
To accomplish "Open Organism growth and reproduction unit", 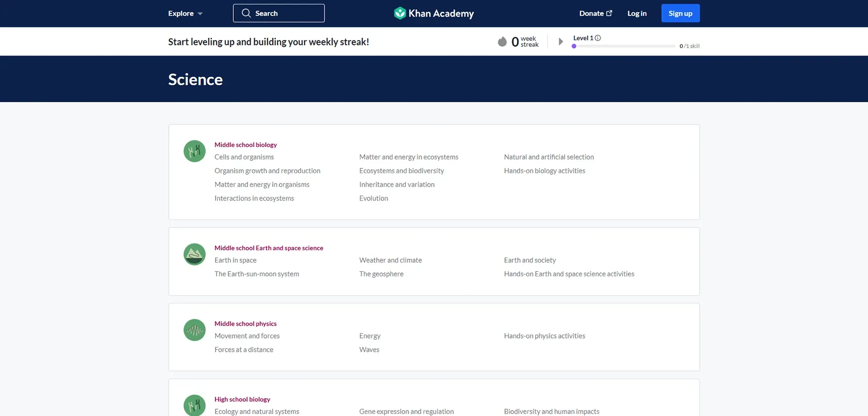I will 267,171.
